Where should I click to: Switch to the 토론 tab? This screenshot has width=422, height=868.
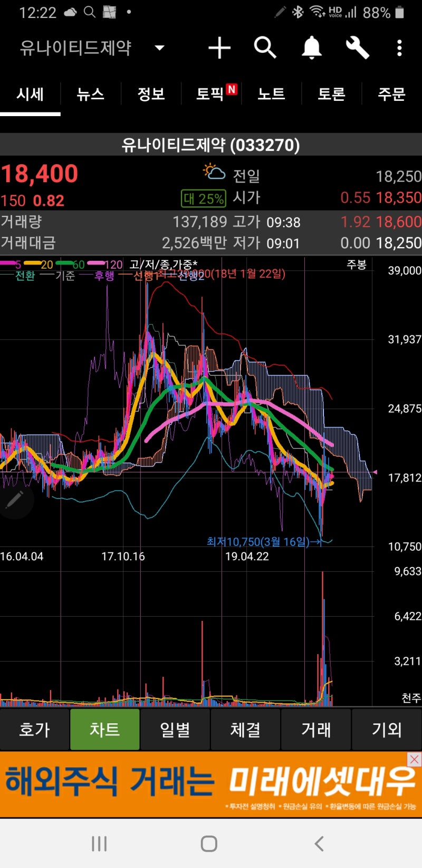coord(331,95)
